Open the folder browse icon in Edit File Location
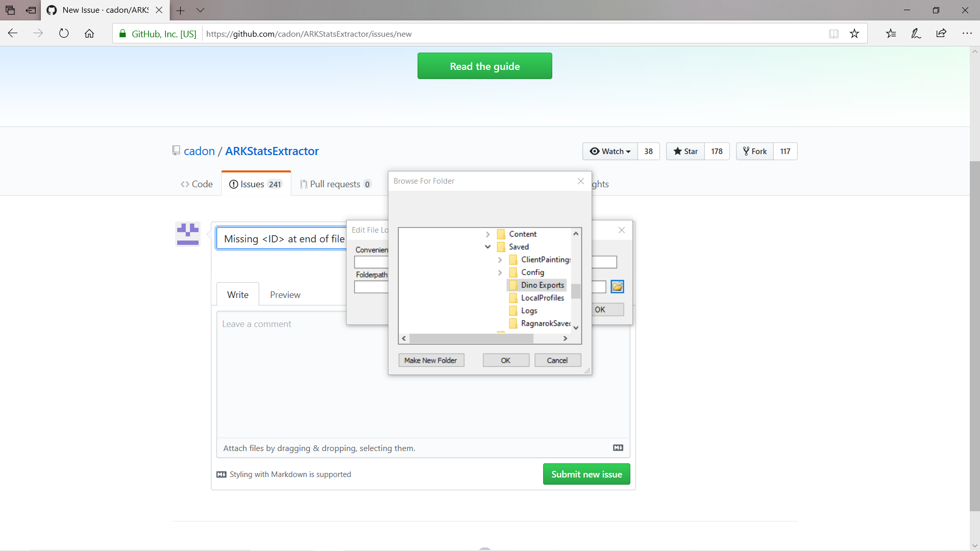The image size is (980, 551). point(618,286)
